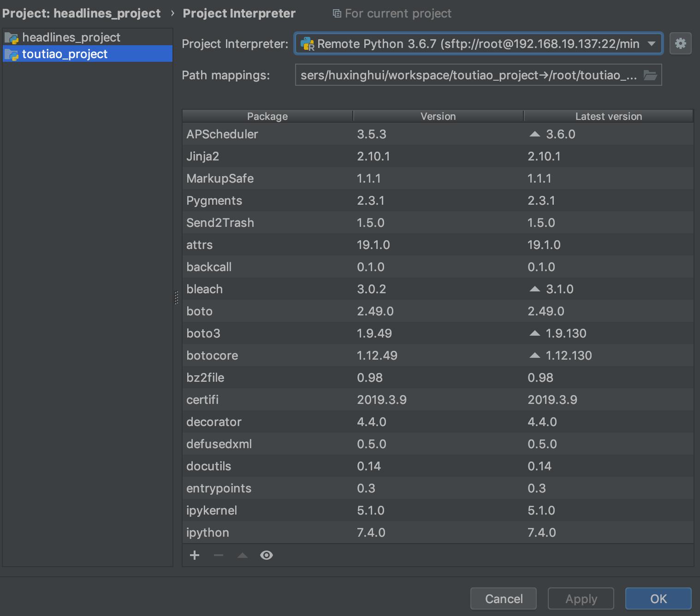Click the add package plus icon
The image size is (700, 616).
pyautogui.click(x=195, y=555)
